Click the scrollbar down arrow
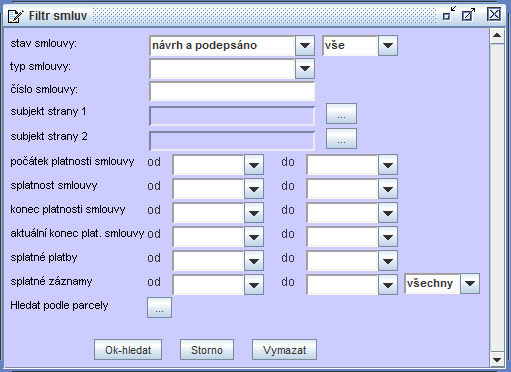 (x=497, y=359)
